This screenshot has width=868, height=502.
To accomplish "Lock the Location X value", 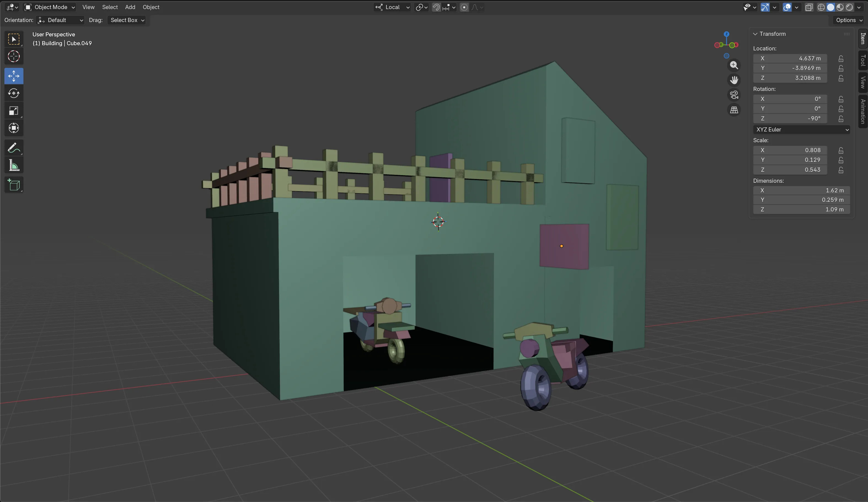I will click(841, 58).
